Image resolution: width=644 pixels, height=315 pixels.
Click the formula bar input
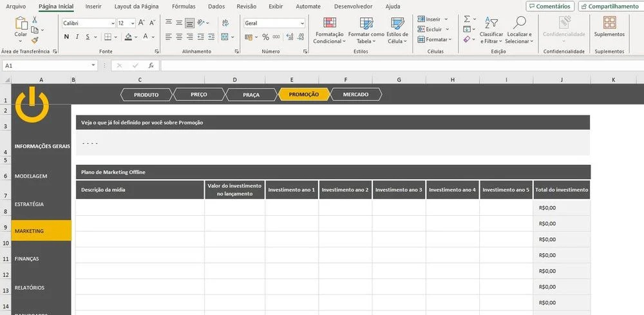pos(402,65)
